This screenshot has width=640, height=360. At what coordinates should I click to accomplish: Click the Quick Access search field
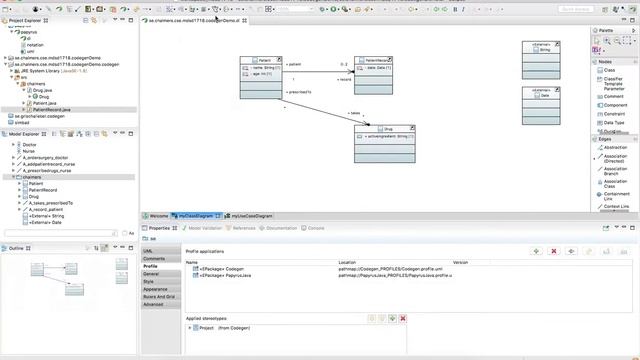[x=576, y=9]
